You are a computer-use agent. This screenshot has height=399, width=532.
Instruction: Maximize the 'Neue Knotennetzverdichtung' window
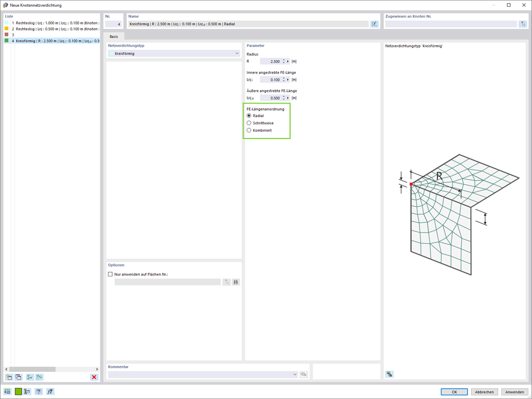pos(509,5)
